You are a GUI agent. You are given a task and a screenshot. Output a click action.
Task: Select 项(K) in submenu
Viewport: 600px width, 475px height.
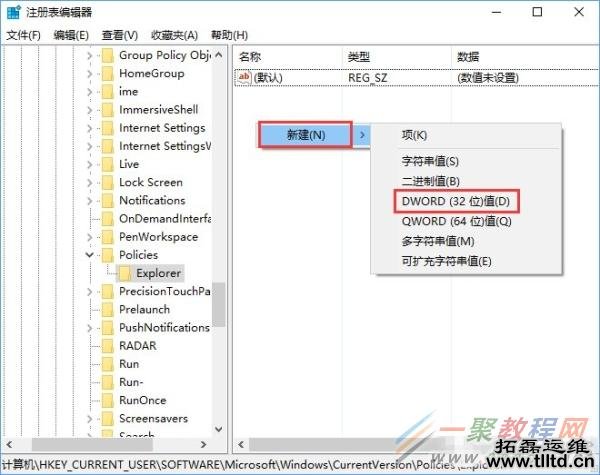pyautogui.click(x=414, y=135)
